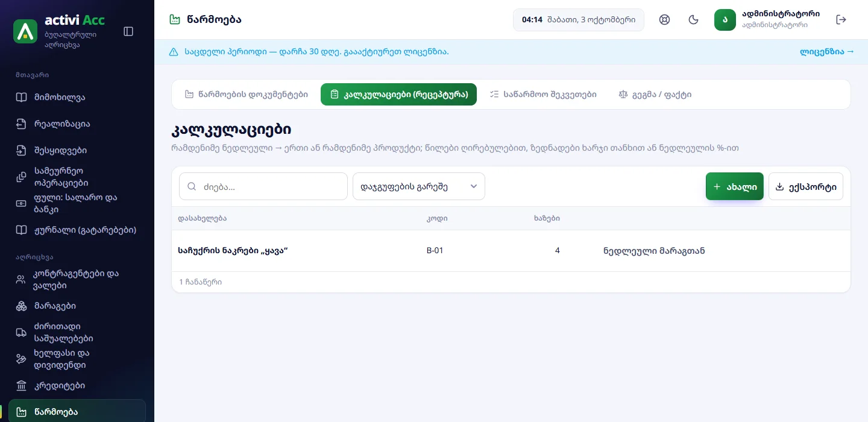Click the green ახალი button
This screenshot has height=422, width=868.
[x=735, y=187]
